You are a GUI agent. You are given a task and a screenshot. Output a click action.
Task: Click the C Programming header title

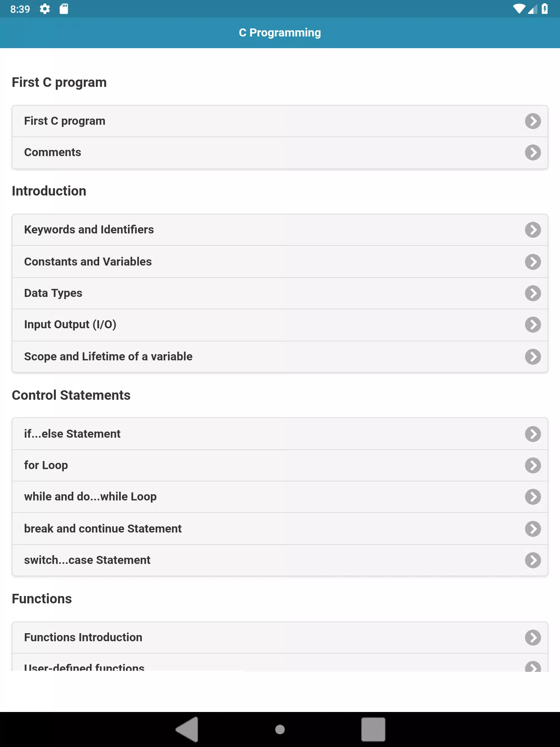pyautogui.click(x=280, y=33)
